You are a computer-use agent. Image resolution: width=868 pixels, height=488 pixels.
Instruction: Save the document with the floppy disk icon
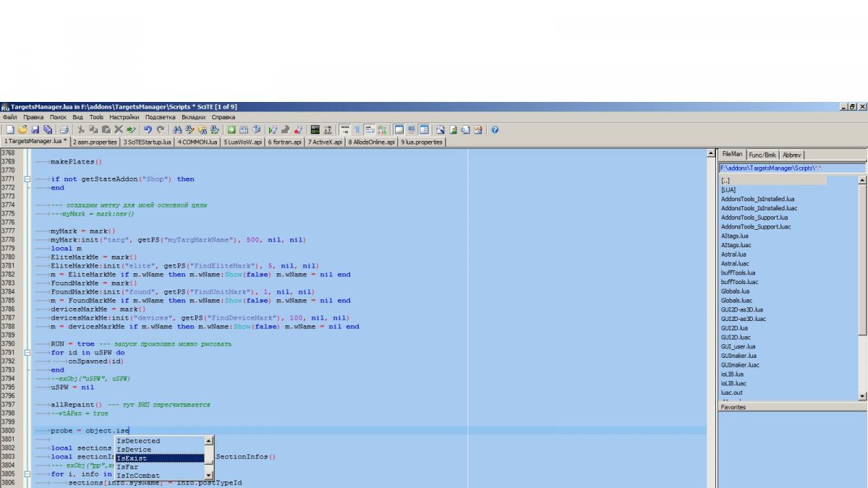tap(35, 130)
